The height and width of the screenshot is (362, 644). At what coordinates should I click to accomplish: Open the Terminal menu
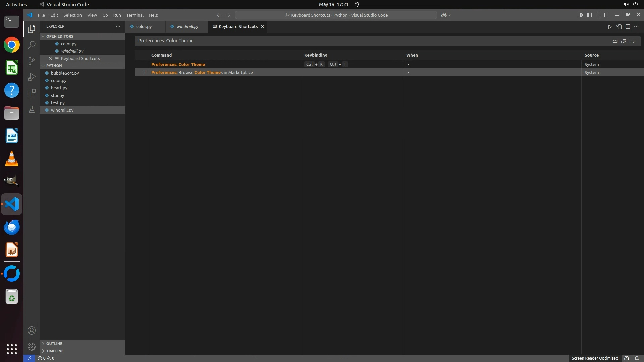click(135, 15)
